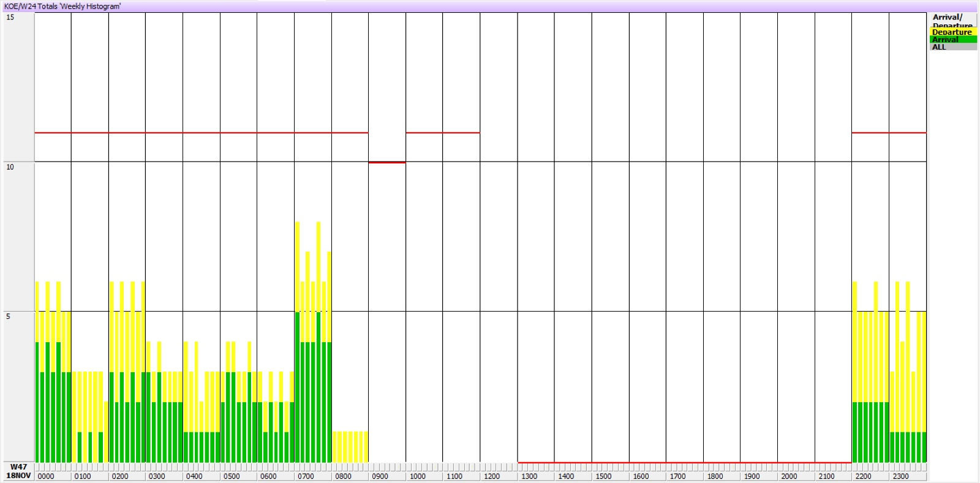
Task: Select the green Arrival legend entry
Action: point(952,39)
